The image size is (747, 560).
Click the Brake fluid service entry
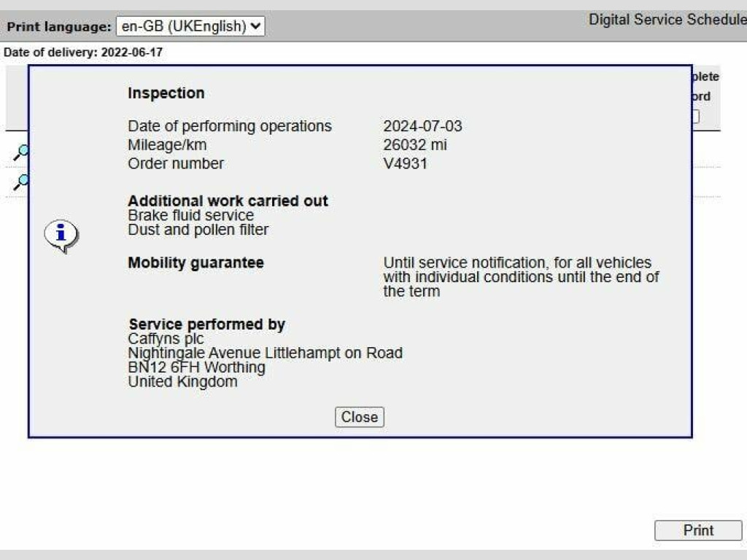[x=190, y=216]
